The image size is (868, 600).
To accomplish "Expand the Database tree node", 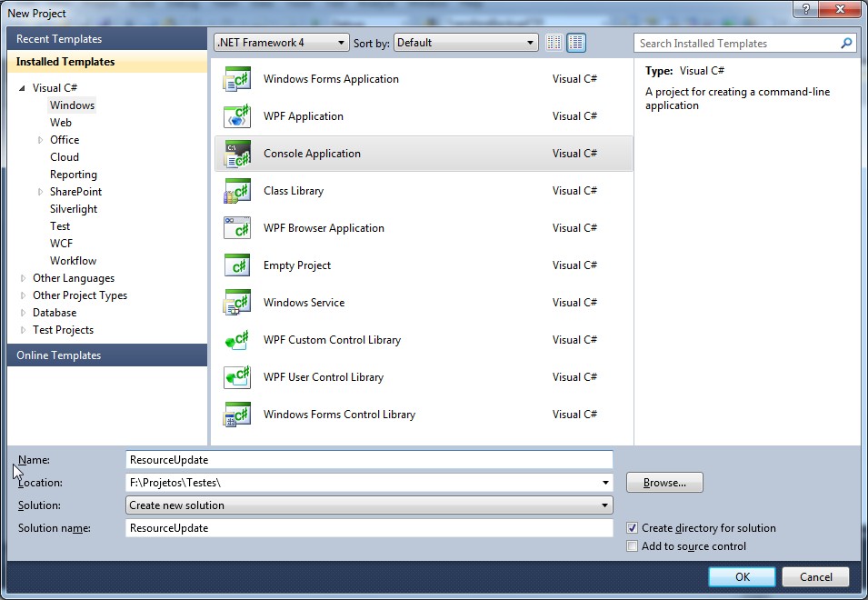I will pos(23,313).
